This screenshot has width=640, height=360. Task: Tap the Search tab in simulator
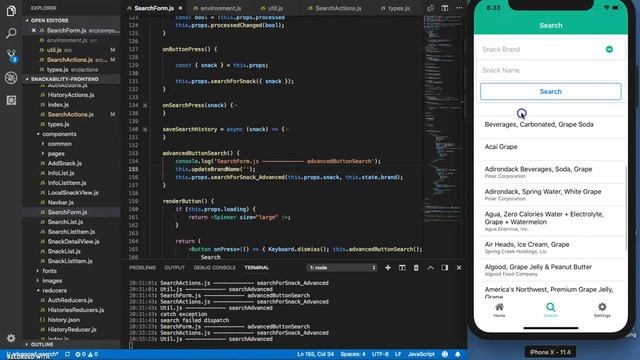point(551,310)
